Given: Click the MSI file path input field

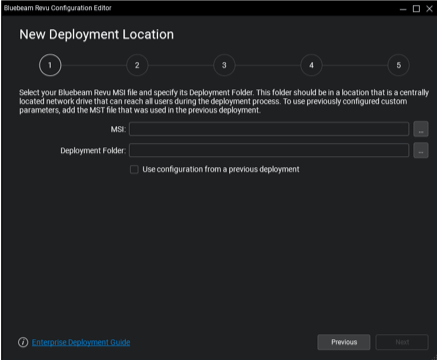Looking at the screenshot, I should point(269,129).
